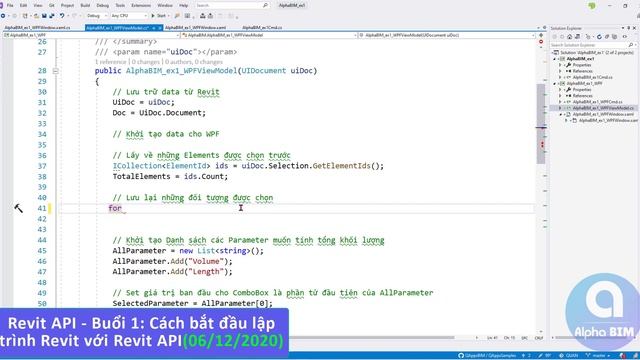Click the Collapse All icon in Solution Explorer

click(607, 37)
